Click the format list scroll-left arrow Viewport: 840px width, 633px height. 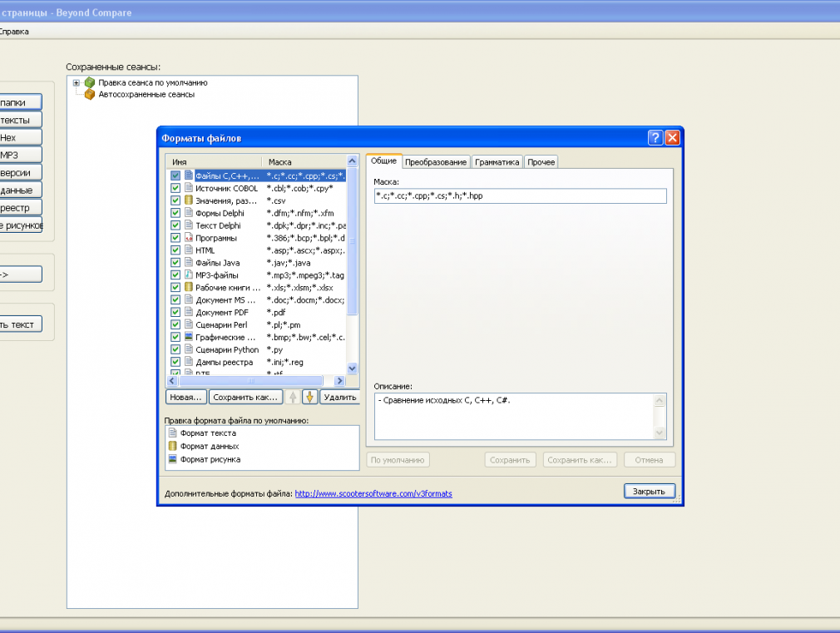coord(172,381)
